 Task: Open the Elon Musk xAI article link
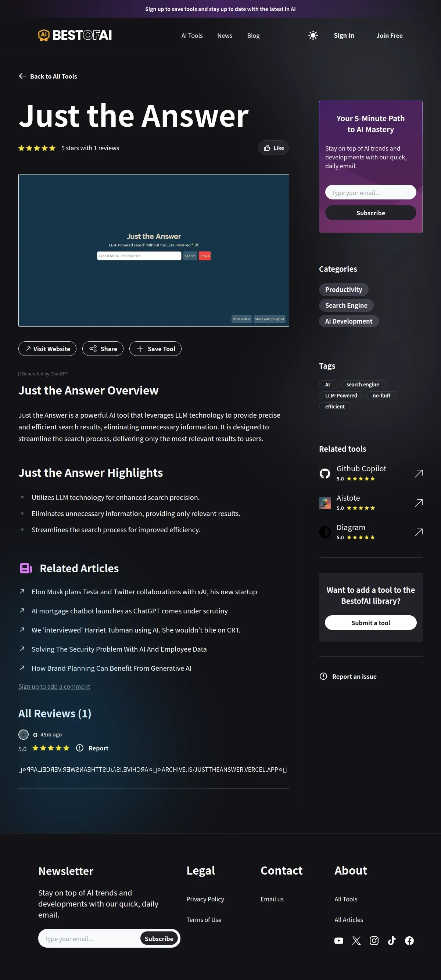144,592
